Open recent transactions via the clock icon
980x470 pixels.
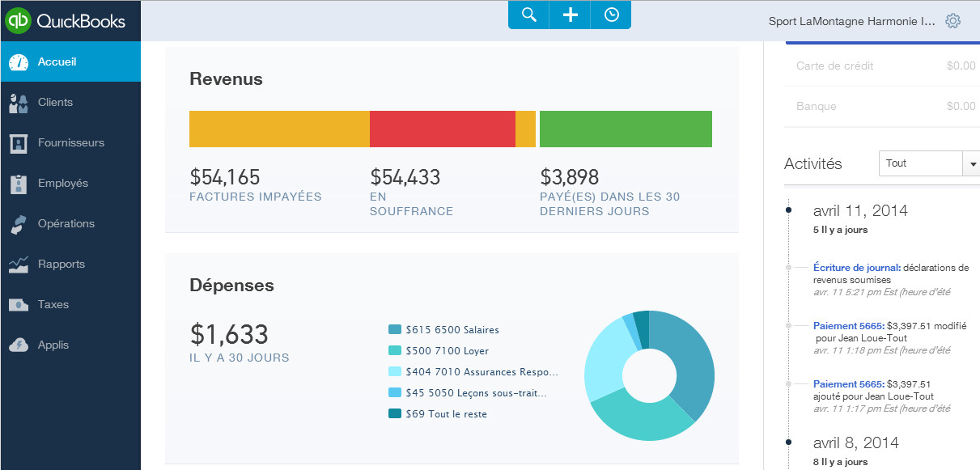click(610, 15)
